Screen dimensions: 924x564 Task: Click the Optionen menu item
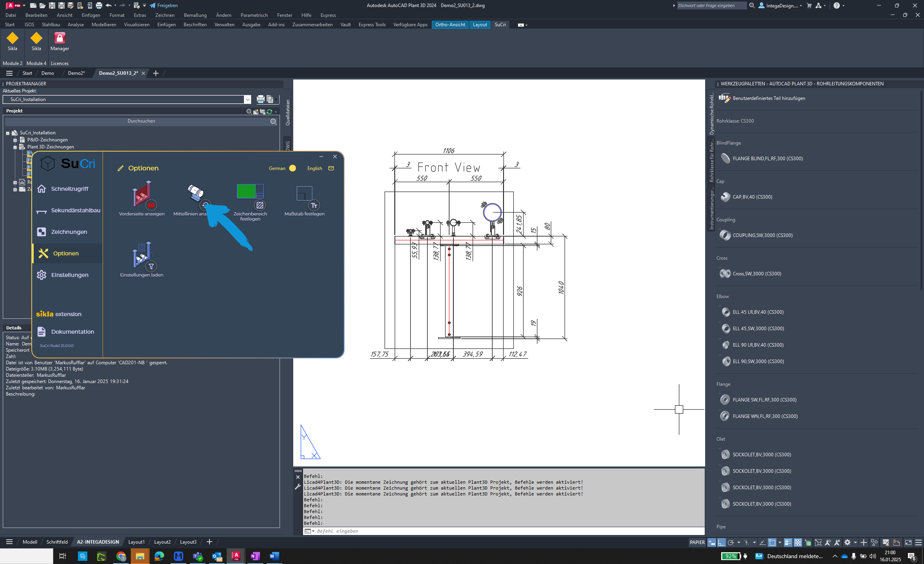[65, 253]
